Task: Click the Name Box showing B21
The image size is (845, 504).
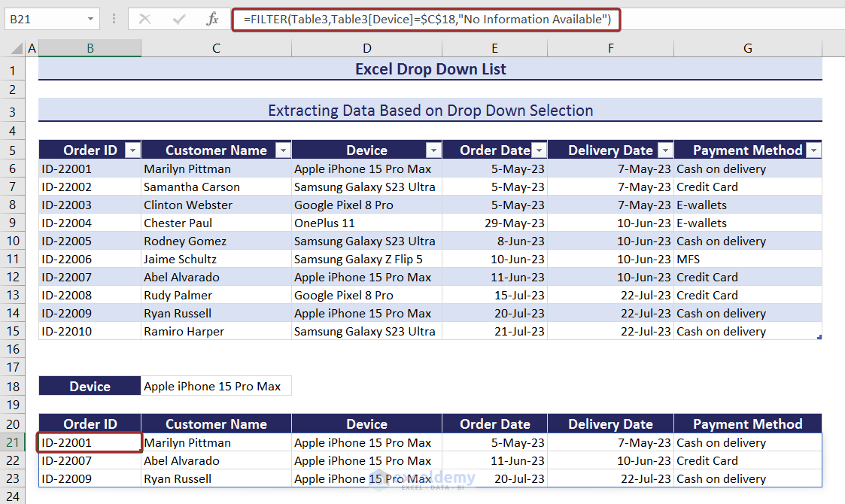Action: tap(45, 20)
